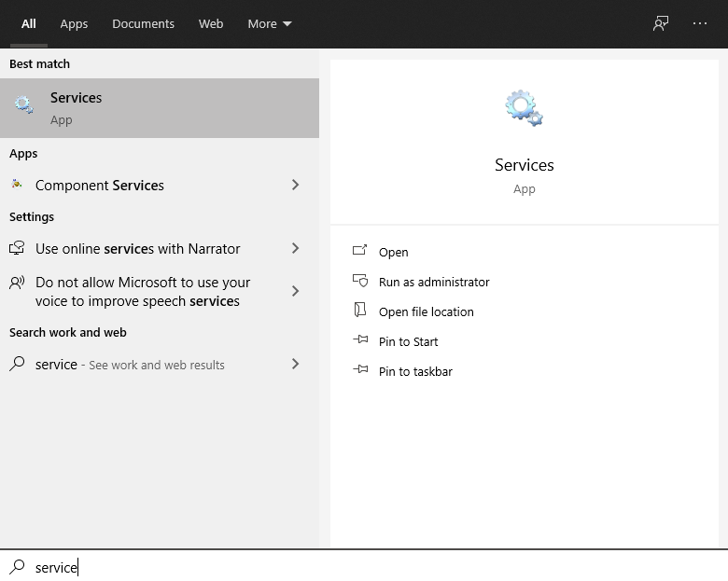Switch to the Documents tab

point(143,24)
